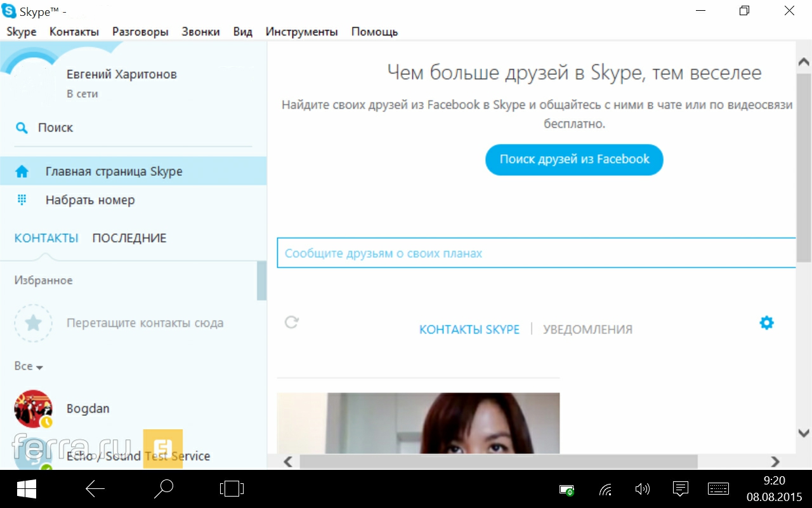Image resolution: width=812 pixels, height=508 pixels.
Task: Open Windows Start menu in taskbar
Action: click(x=27, y=489)
